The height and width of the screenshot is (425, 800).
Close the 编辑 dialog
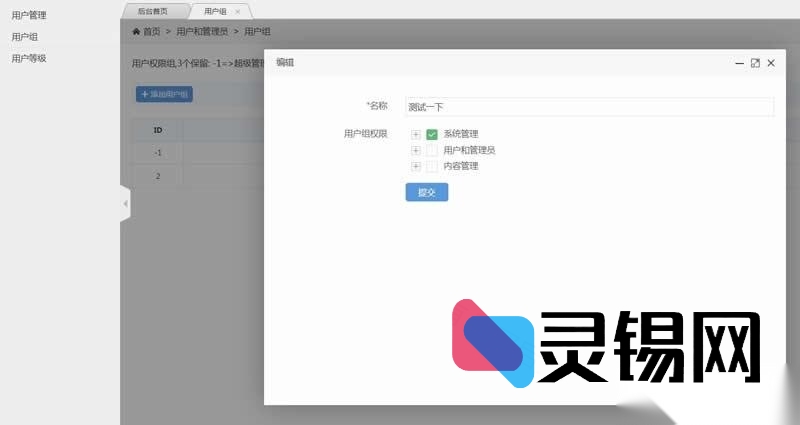tap(771, 63)
